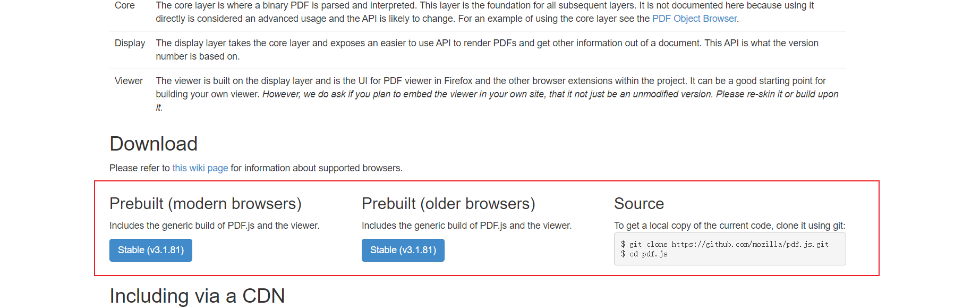Select the Including via a CDN heading

point(197,296)
